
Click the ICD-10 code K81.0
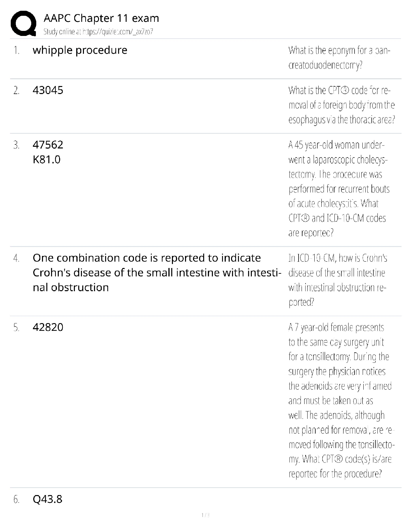click(46, 160)
